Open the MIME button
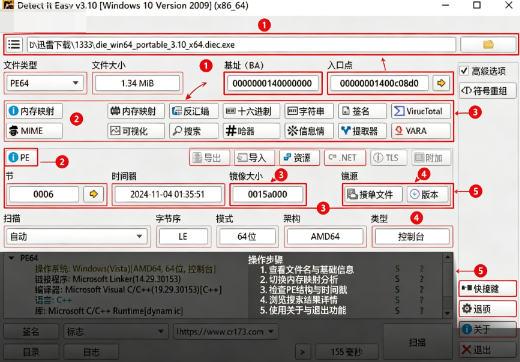This screenshot has height=362, width=520. 34,131
